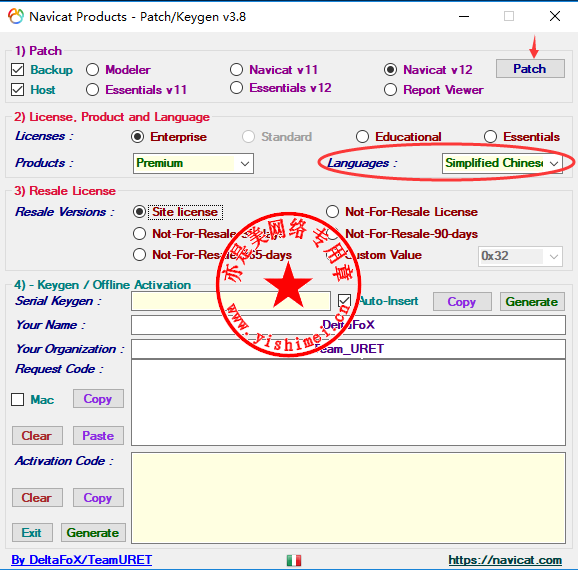Screen dimensions: 578x570
Task: Toggle the Host checkbox
Action: coord(17,90)
